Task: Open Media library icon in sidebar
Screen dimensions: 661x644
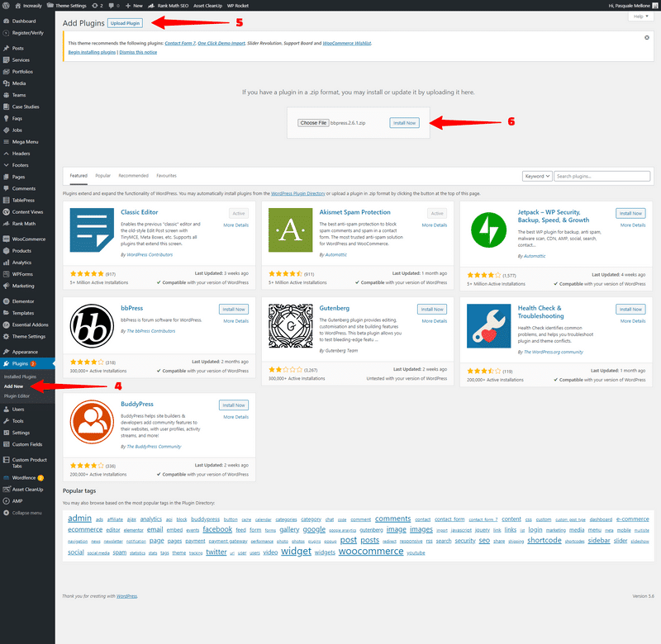Action: point(6,83)
